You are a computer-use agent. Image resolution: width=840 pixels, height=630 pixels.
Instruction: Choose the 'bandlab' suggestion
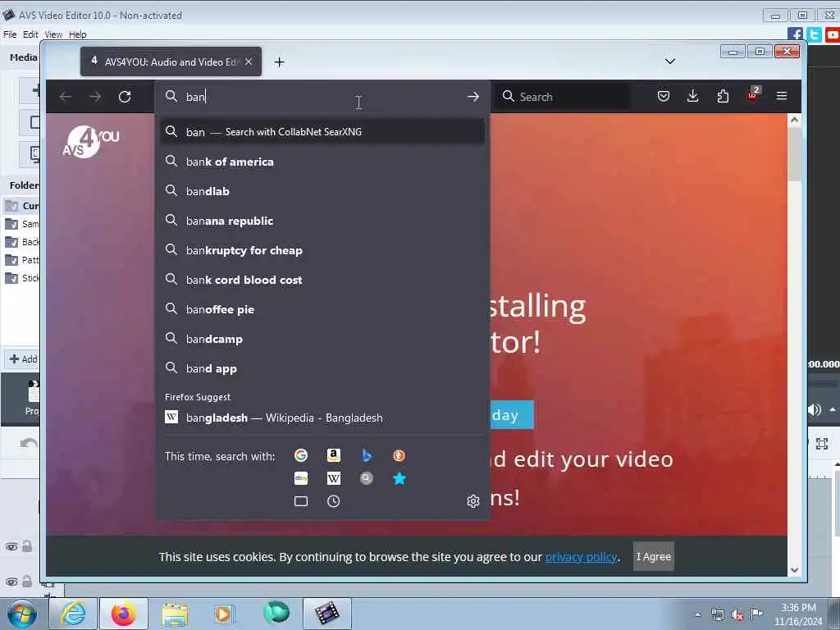322,191
